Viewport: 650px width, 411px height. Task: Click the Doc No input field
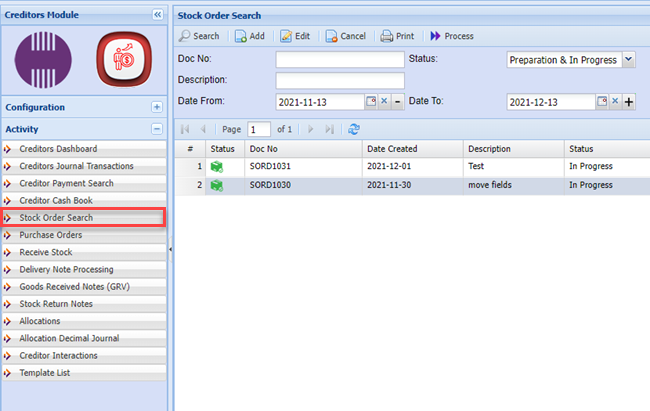coord(339,60)
